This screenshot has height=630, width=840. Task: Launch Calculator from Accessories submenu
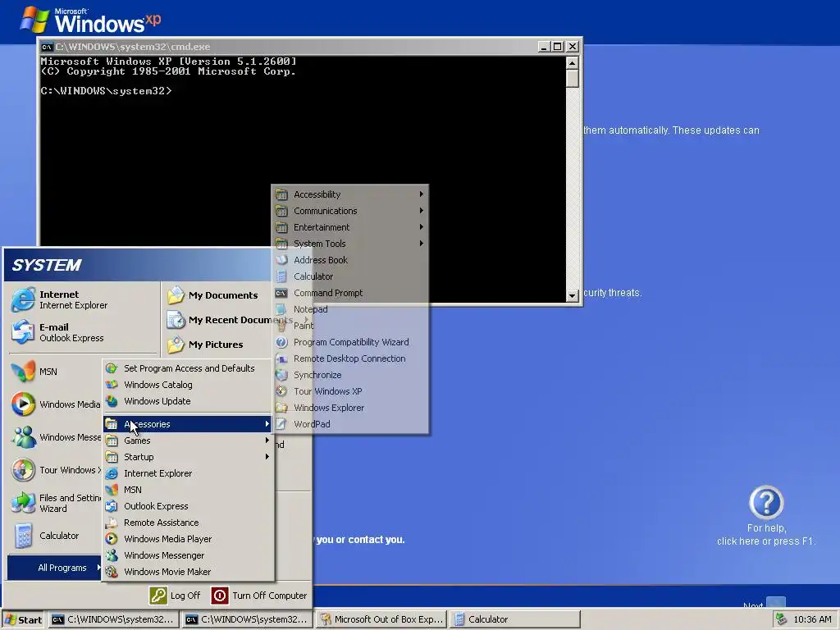point(350,276)
